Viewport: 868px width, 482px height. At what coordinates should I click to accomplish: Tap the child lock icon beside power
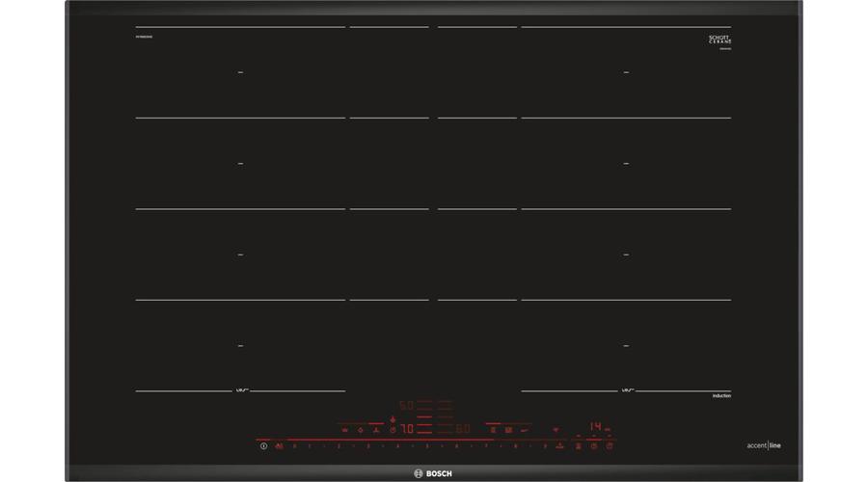tap(280, 446)
